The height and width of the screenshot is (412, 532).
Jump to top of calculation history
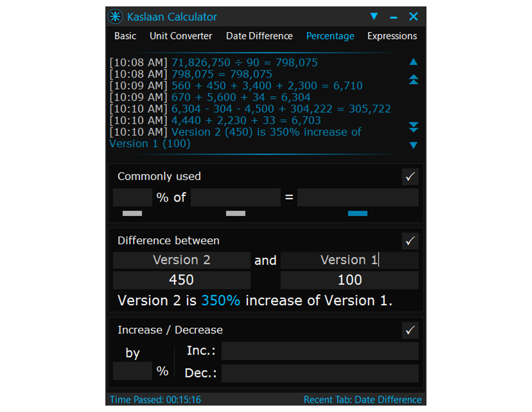[x=413, y=79]
